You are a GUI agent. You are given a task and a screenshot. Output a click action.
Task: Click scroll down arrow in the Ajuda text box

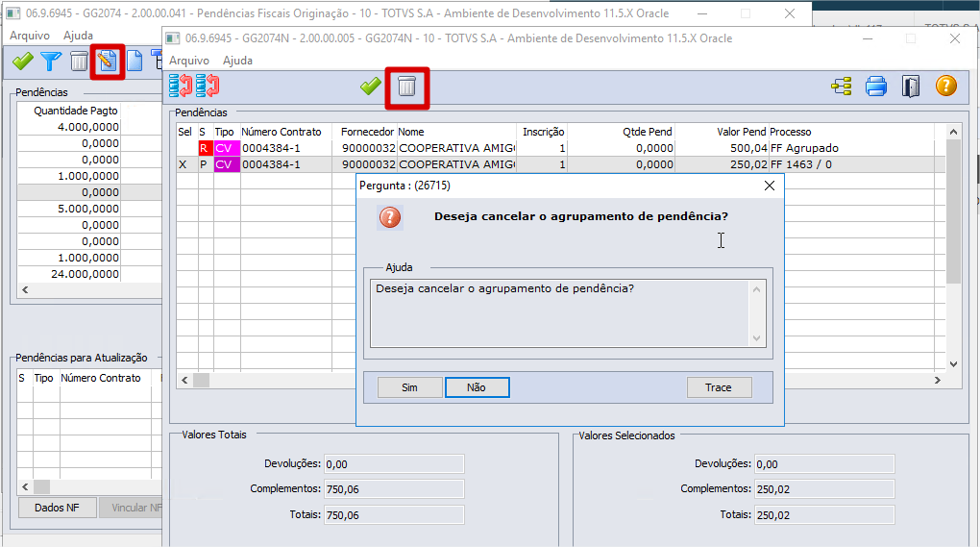(x=756, y=338)
